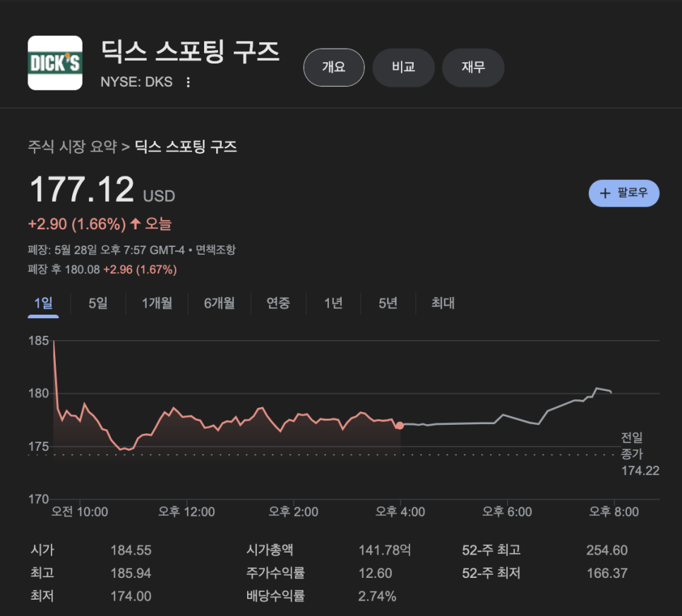Select the 재무 tab pill
This screenshot has width=682, height=616.
coord(473,67)
